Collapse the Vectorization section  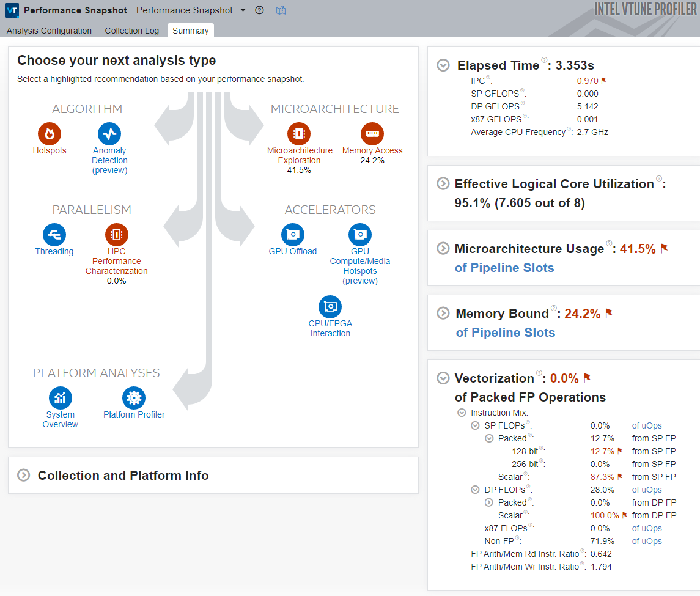click(x=443, y=378)
